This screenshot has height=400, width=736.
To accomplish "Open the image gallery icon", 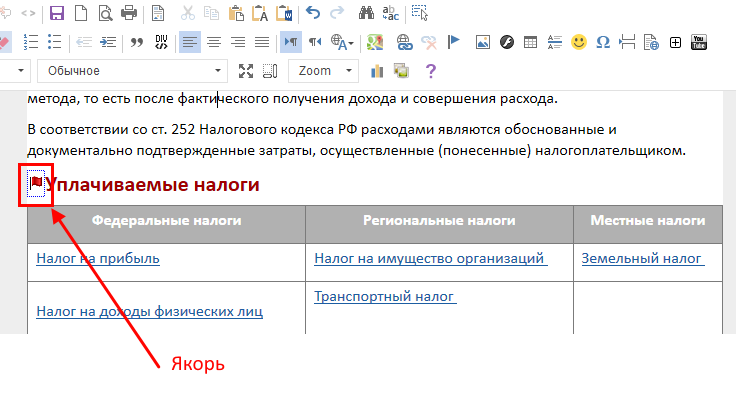I will tap(401, 71).
